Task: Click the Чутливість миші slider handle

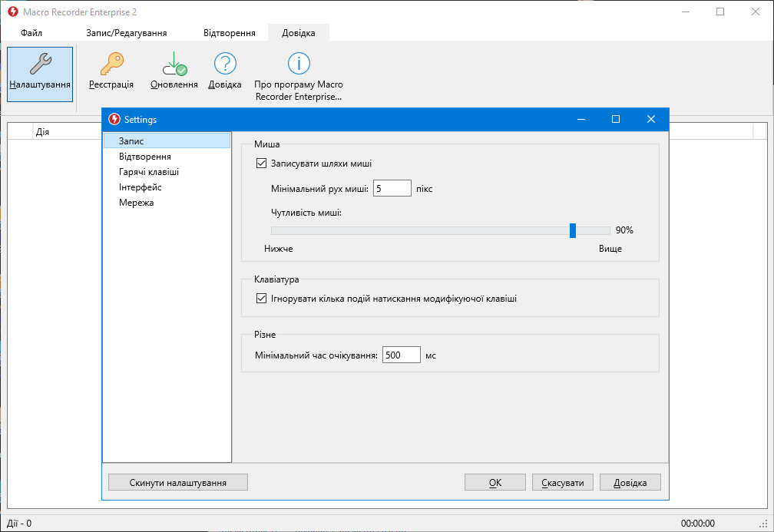Action: click(573, 230)
